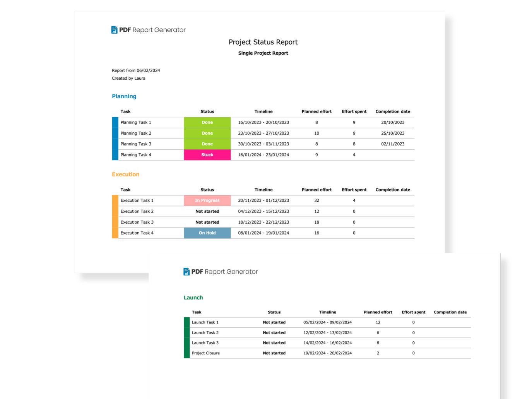
Task: Click planned effort 32 for Execution Task 1
Action: pyautogui.click(x=316, y=200)
